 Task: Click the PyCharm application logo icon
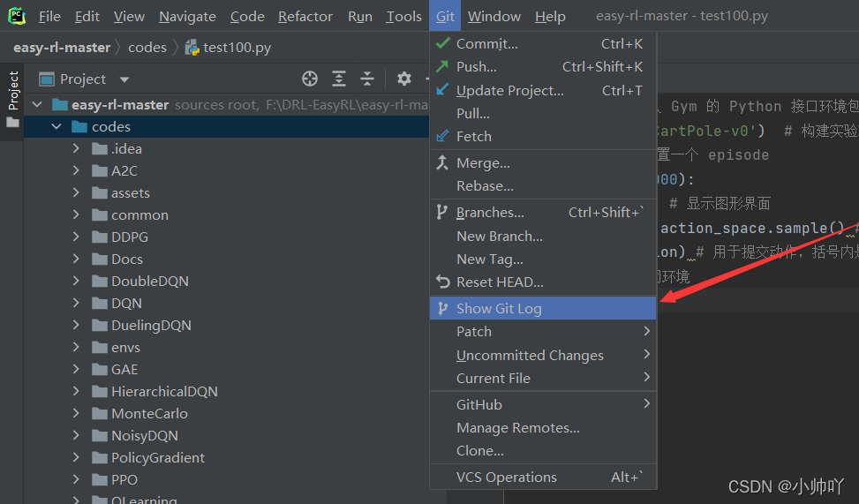click(17, 16)
